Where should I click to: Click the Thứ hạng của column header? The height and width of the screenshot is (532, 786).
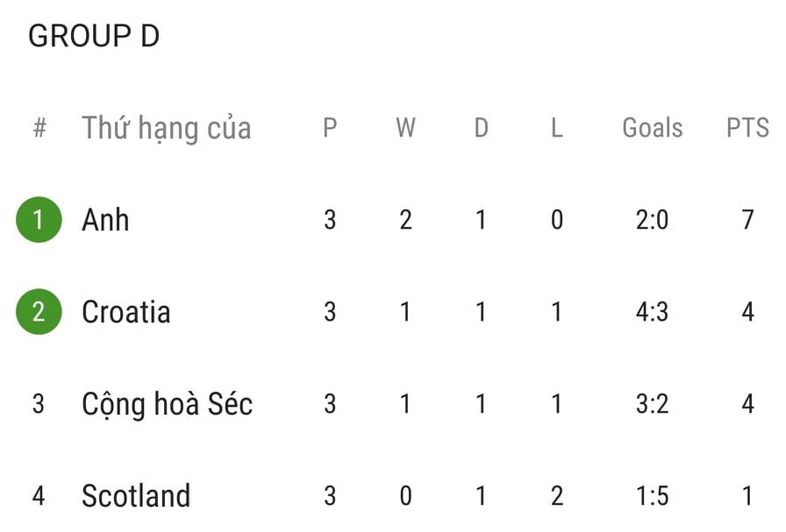click(x=167, y=128)
